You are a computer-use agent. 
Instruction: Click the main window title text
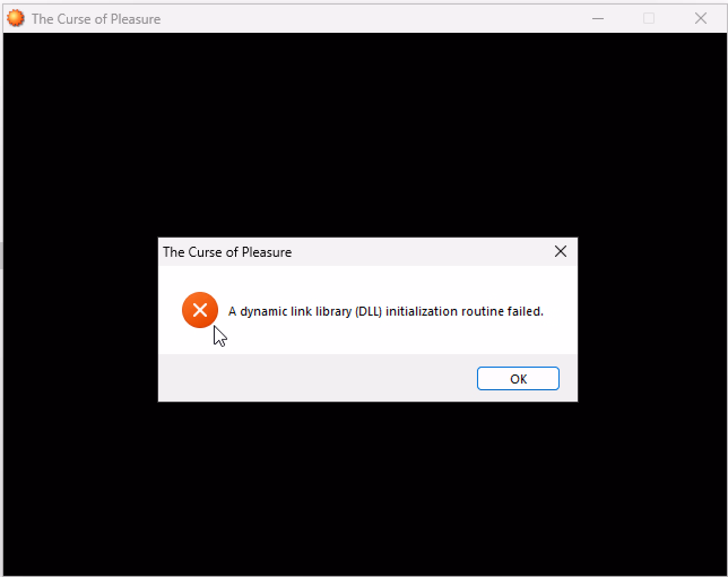pos(96,19)
